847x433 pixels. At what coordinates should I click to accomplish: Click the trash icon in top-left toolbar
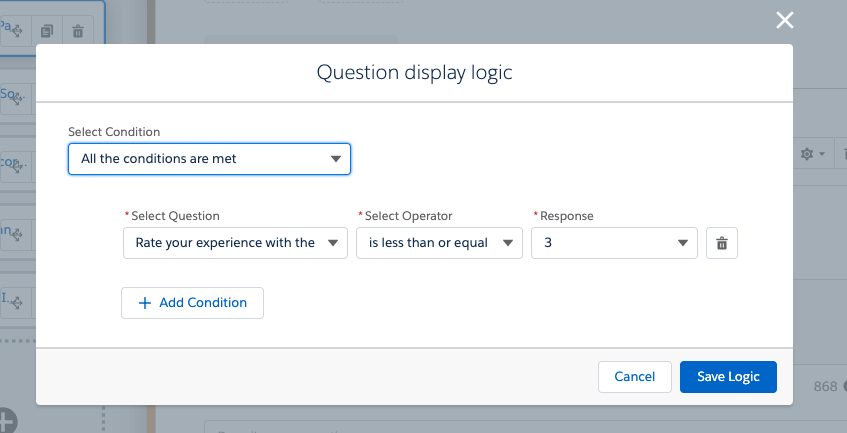pyautogui.click(x=77, y=31)
